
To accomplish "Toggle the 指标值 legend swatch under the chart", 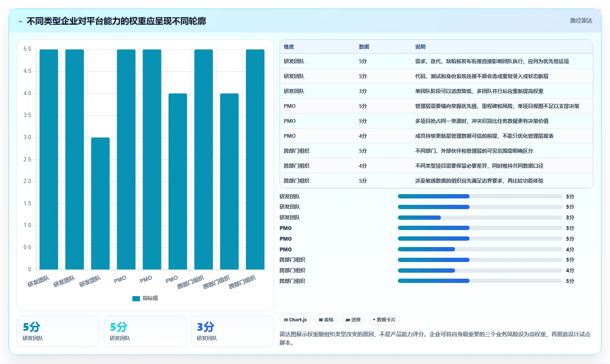I will point(136,298).
